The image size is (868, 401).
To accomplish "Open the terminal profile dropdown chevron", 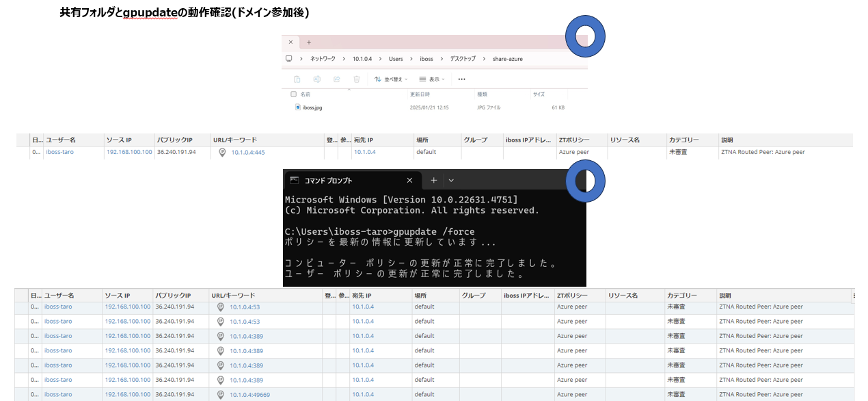I will click(451, 181).
